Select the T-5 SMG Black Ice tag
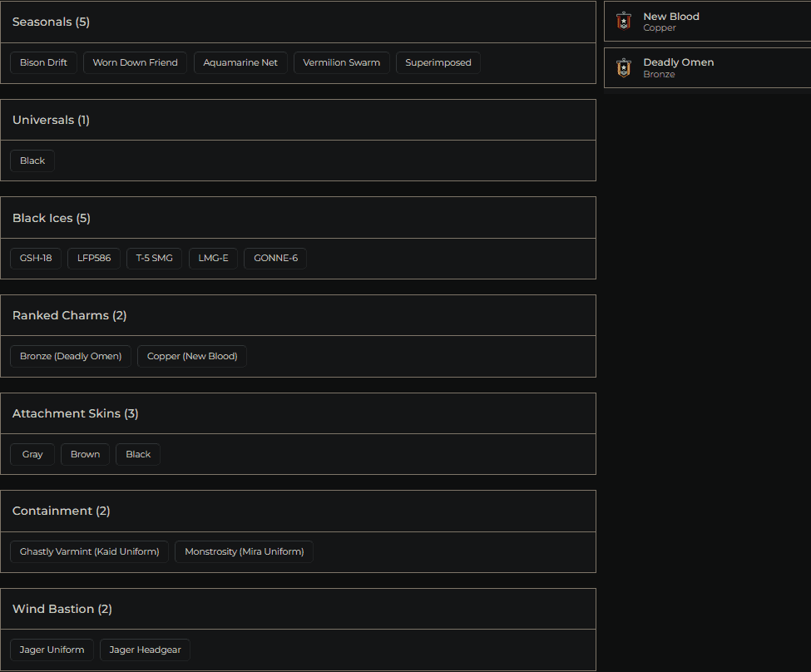The width and height of the screenshot is (811, 672). pos(154,259)
